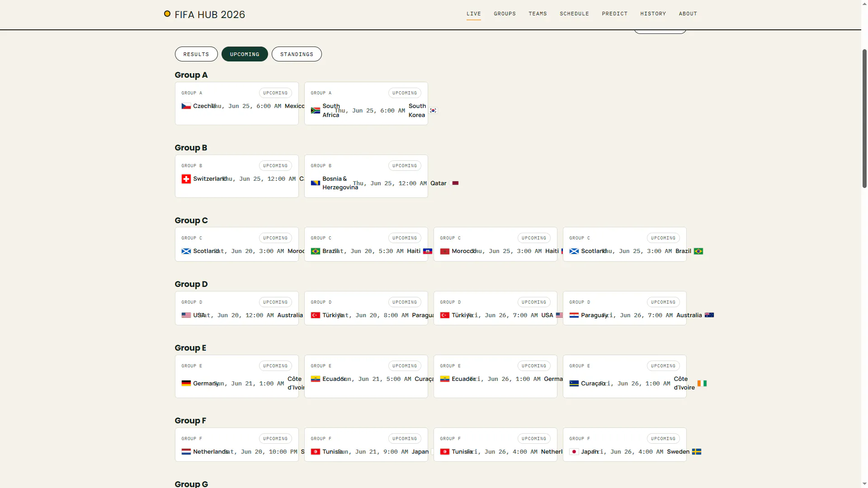Visit the HISTORY section
The image size is (868, 488).
point(653,14)
